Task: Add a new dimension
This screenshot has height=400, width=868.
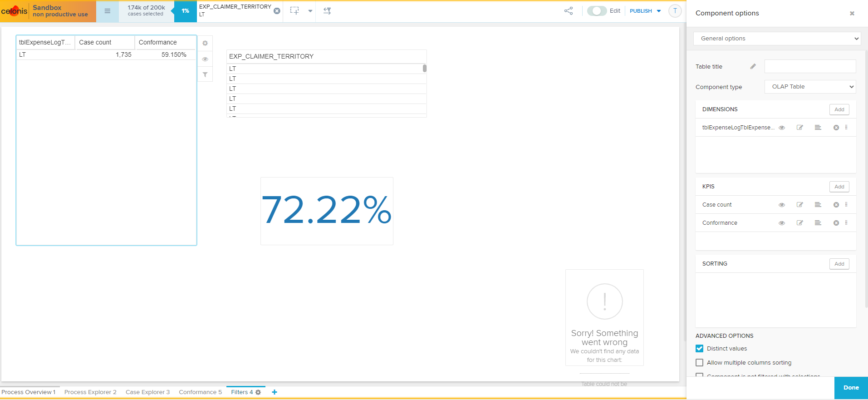Action: click(839, 109)
